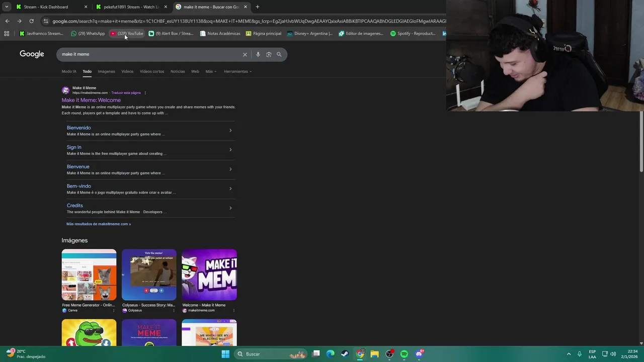Open the Bem-vindo sitelink chevron
644x362 pixels.
(x=230, y=189)
